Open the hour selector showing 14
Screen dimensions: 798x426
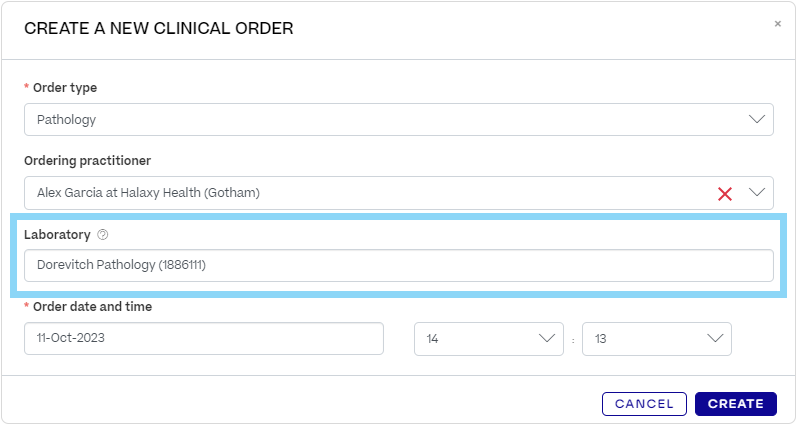[475, 338]
